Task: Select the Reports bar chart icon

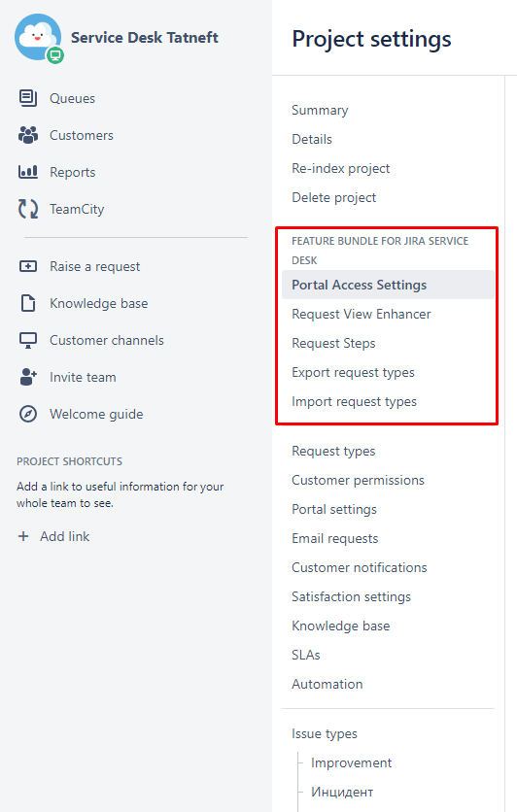Action: pos(28,172)
